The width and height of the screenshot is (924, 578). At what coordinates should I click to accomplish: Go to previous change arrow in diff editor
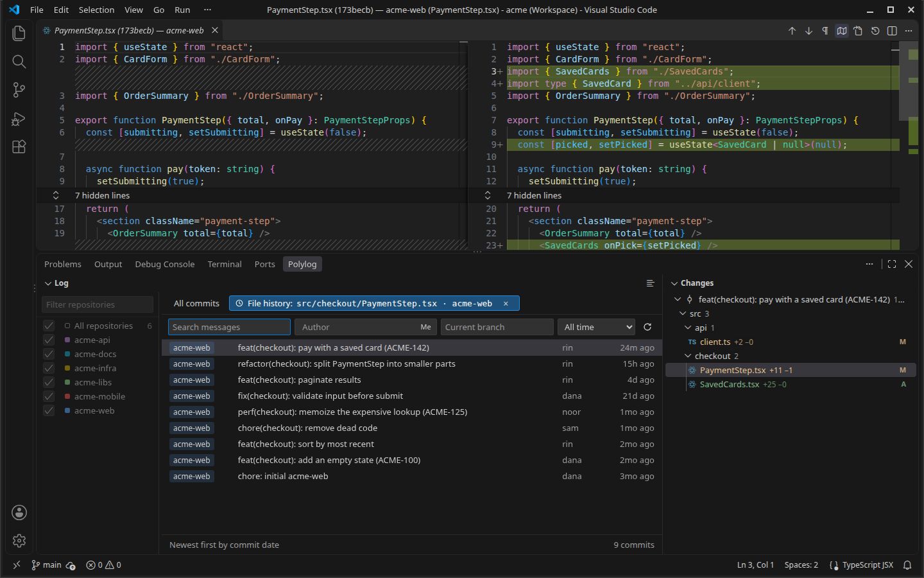(x=792, y=31)
